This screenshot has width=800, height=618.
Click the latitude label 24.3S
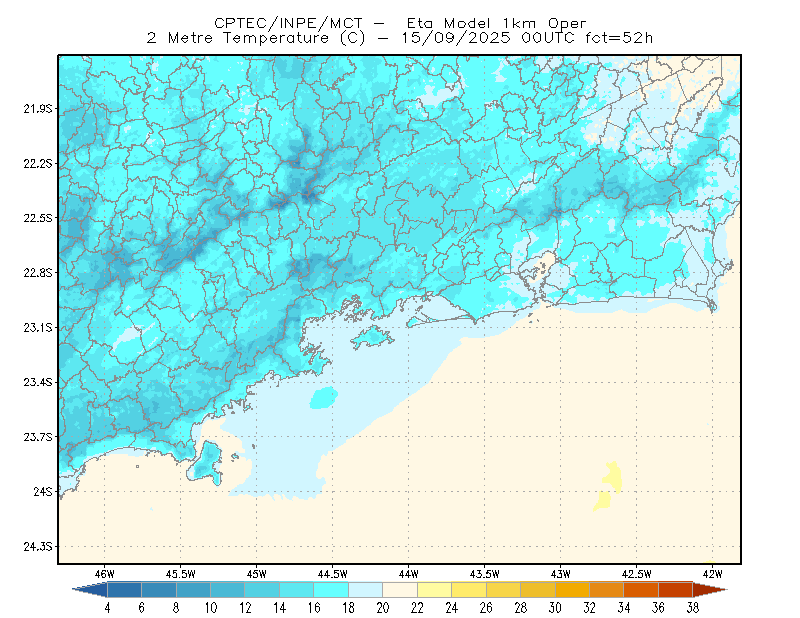(x=38, y=547)
